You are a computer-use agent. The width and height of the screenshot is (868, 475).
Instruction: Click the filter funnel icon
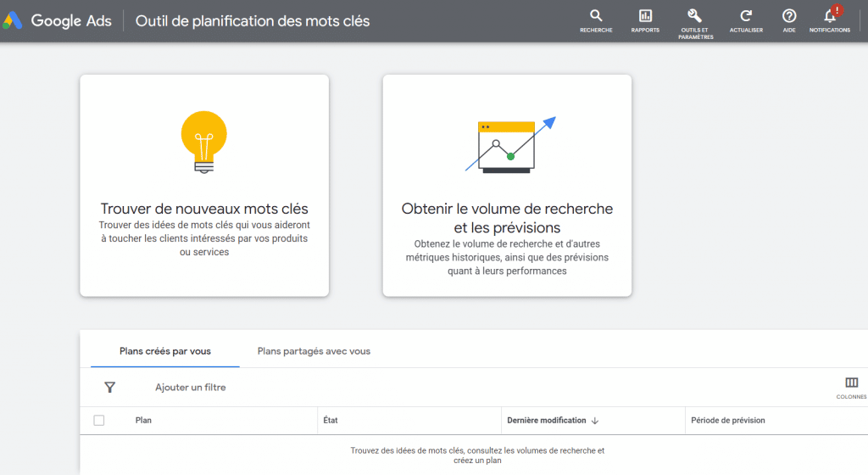pos(109,387)
